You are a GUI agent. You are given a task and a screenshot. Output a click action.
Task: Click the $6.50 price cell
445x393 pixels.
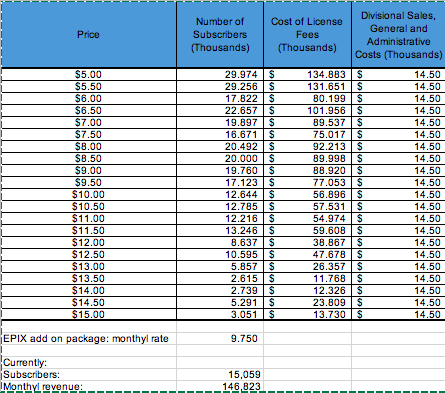pyautogui.click(x=89, y=111)
